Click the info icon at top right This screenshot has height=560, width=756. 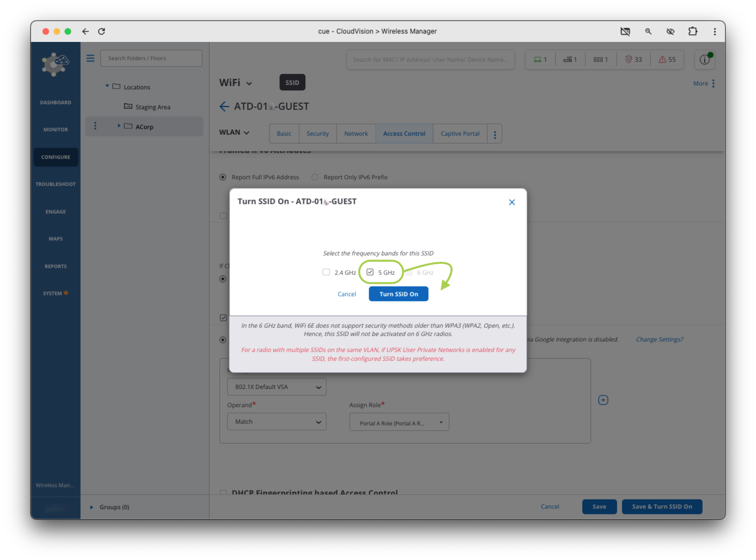(x=704, y=60)
